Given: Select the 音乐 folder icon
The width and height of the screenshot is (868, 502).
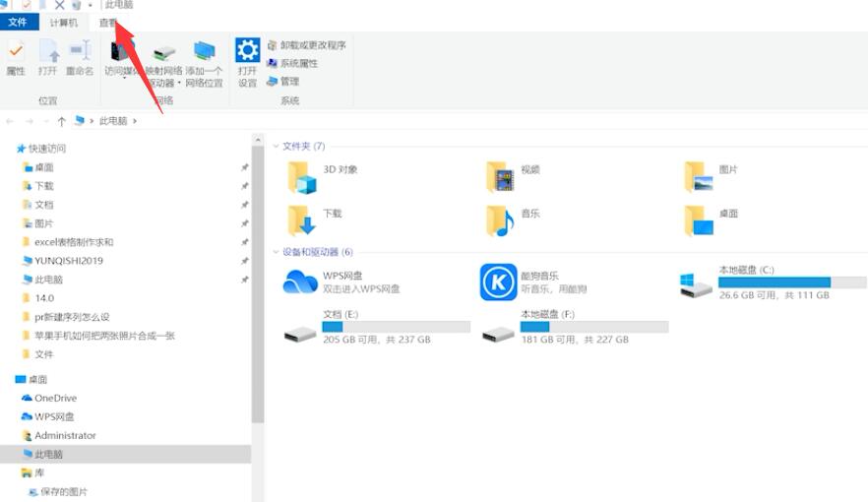Looking at the screenshot, I should (500, 220).
